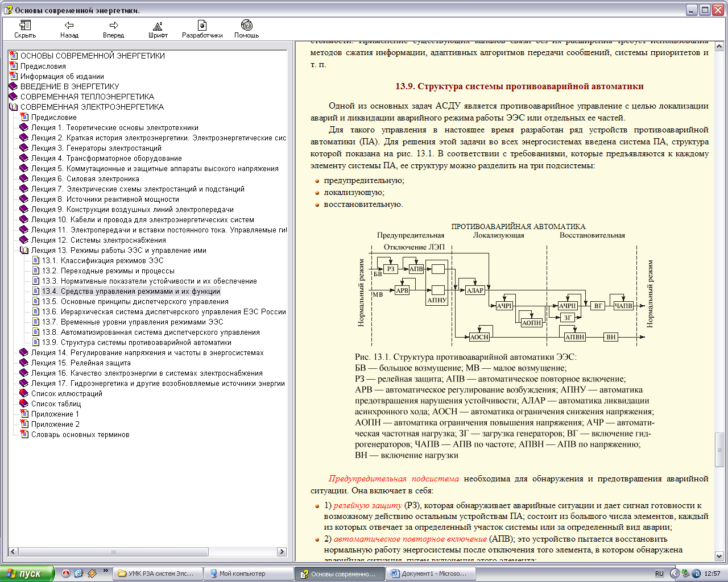
Task: Click the book icon beside Лекция 5
Action: click(24, 168)
